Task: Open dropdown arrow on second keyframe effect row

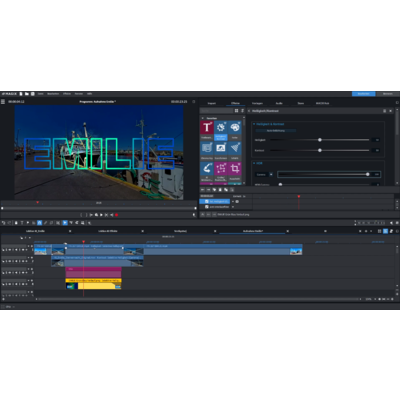Action: [233, 207]
